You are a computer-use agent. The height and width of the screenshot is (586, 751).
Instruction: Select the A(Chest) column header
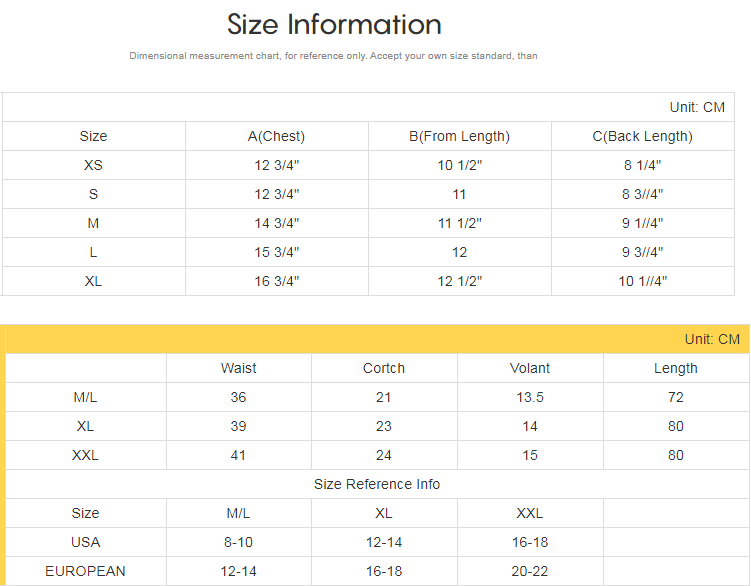(276, 136)
